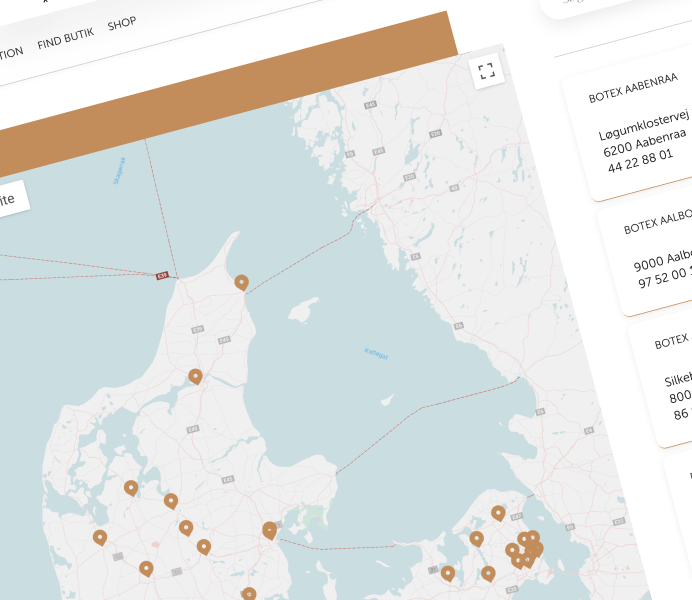The height and width of the screenshot is (600, 692).
Task: Click phone number 44 22 88 01
Action: [x=640, y=161]
